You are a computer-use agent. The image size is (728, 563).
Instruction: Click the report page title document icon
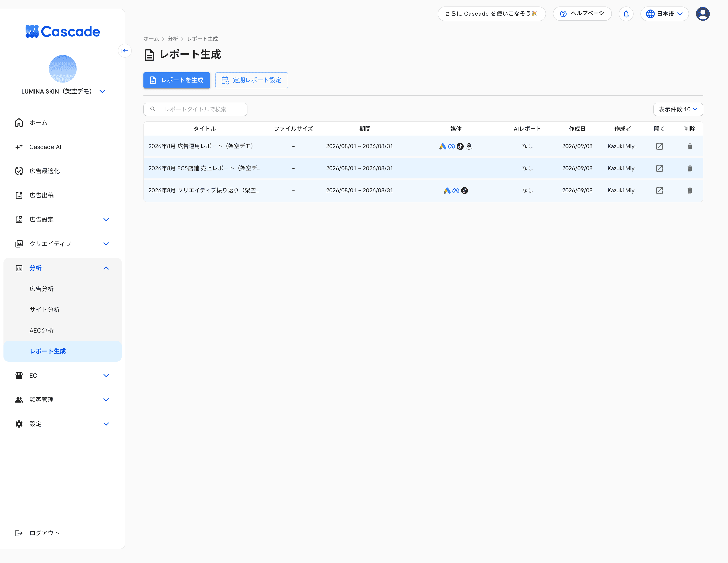point(149,55)
